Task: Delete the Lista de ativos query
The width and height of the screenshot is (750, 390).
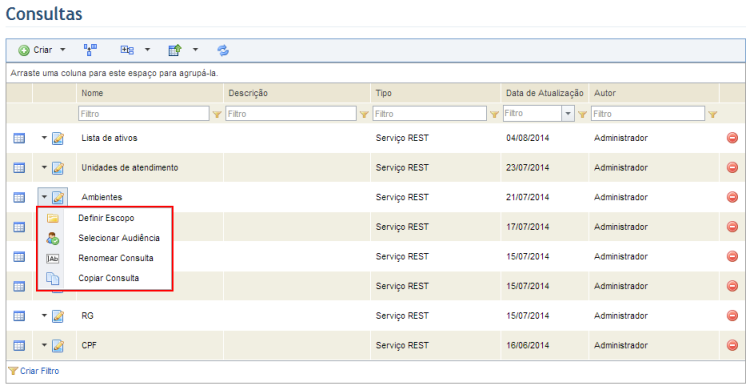Action: click(732, 138)
